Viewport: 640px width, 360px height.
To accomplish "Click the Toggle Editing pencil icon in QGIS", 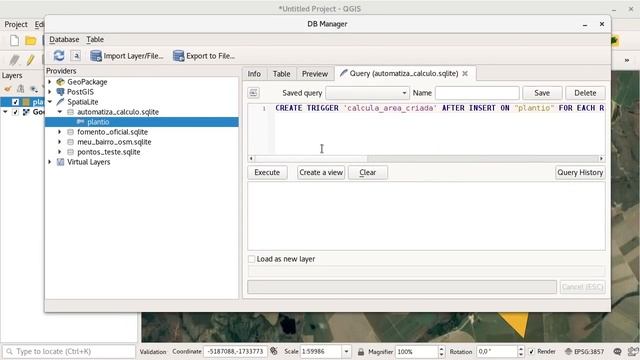I will pos(31,60).
